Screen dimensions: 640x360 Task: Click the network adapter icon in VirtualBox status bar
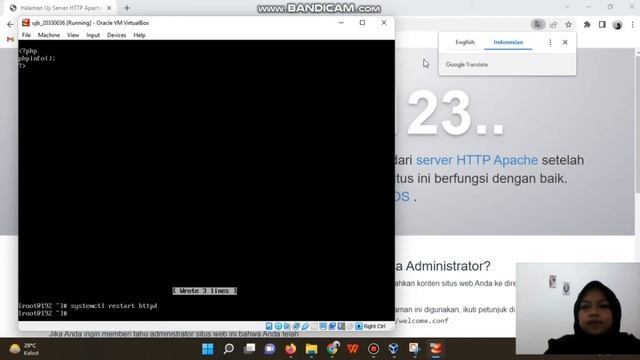click(296, 326)
